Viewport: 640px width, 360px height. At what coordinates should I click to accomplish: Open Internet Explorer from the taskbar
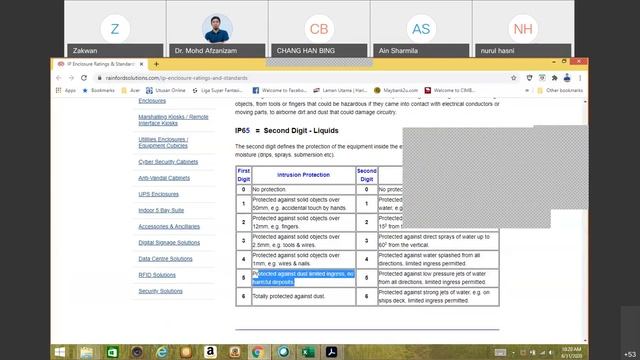point(162,352)
